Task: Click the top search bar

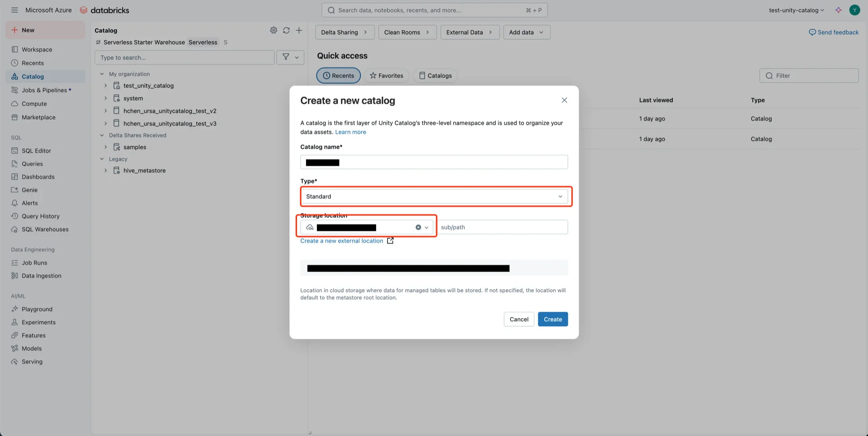Action: click(434, 10)
